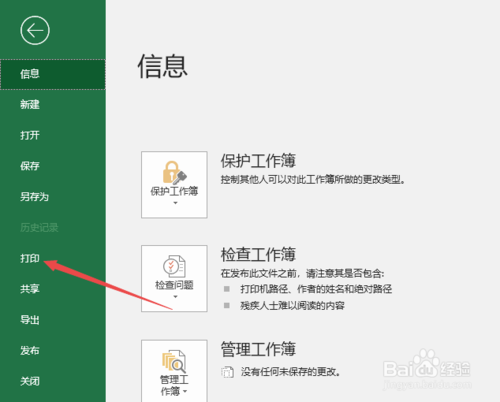The height and width of the screenshot is (402, 500).
Task: Click the 管理工作簿 heading text
Action: point(258,349)
